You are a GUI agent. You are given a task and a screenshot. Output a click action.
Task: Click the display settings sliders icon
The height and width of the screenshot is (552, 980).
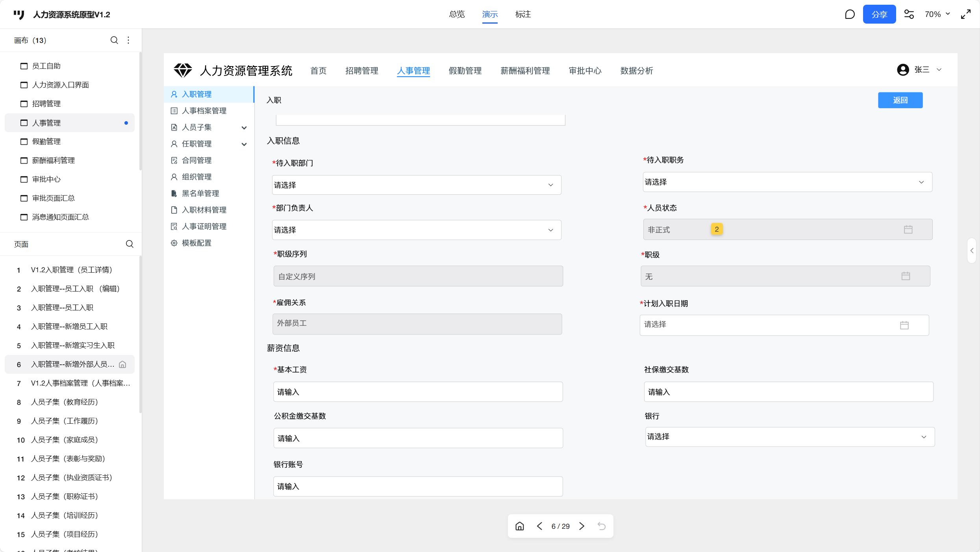coord(909,15)
